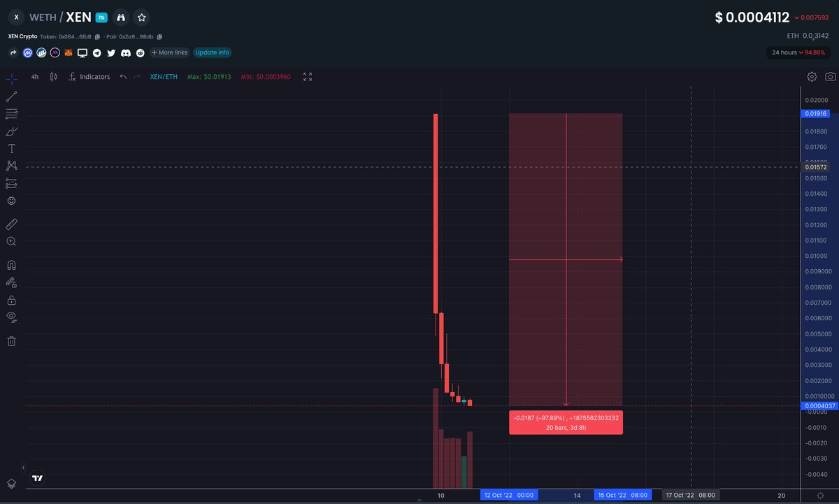Image resolution: width=839 pixels, height=504 pixels.
Task: Collapse the left drawing toolbar arrow
Action: click(24, 467)
